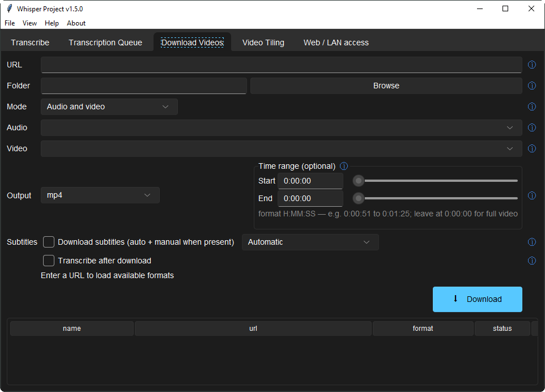The width and height of the screenshot is (545, 392).
Task: Click the info icon on the Video row
Action: pos(532,148)
